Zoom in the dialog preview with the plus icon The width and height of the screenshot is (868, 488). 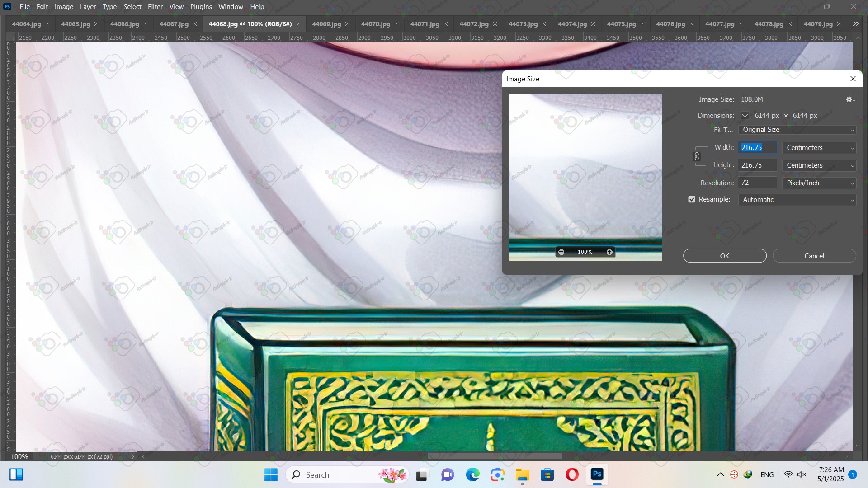coord(609,252)
